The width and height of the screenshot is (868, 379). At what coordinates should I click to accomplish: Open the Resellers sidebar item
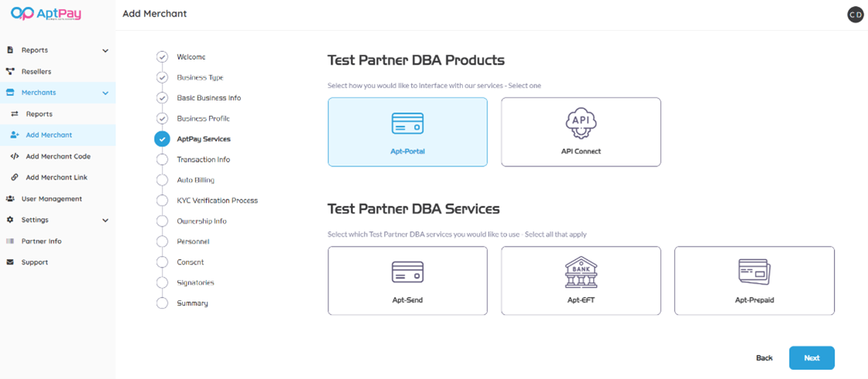tap(36, 71)
